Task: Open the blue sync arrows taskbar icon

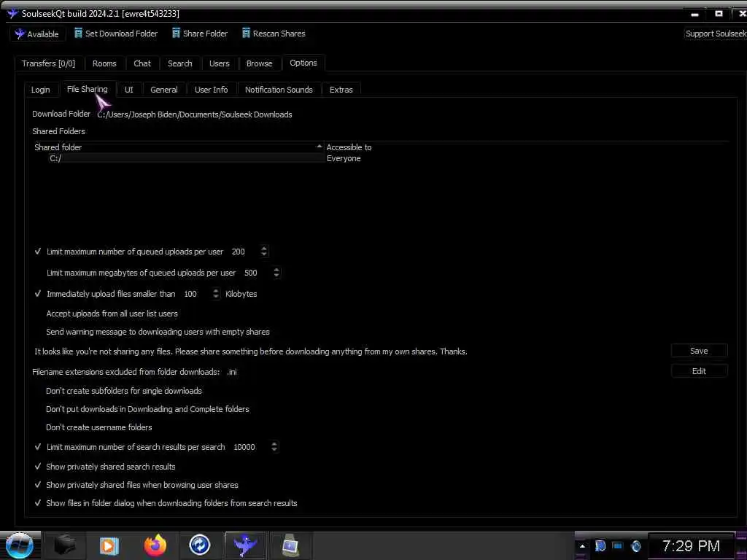Action: click(x=200, y=545)
